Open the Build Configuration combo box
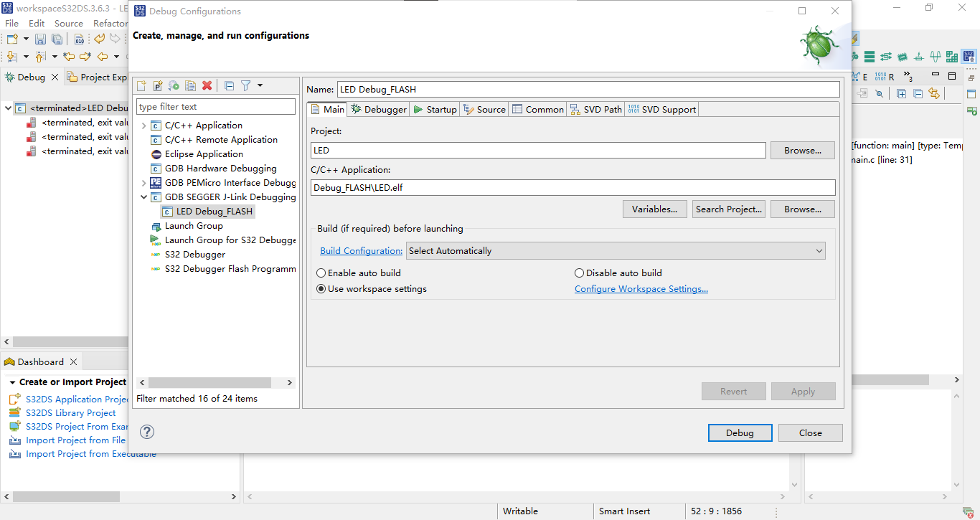 coord(616,251)
